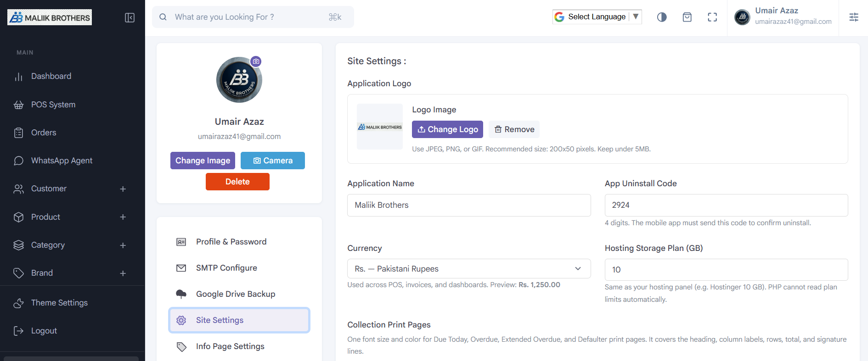The height and width of the screenshot is (361, 868).
Task: Click the logo image thumbnail preview
Action: (380, 127)
